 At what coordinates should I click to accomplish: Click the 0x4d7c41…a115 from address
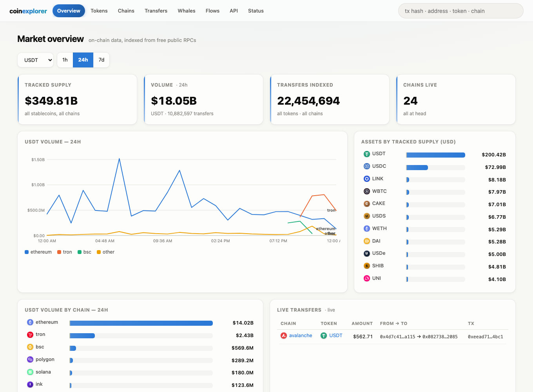tap(397, 337)
